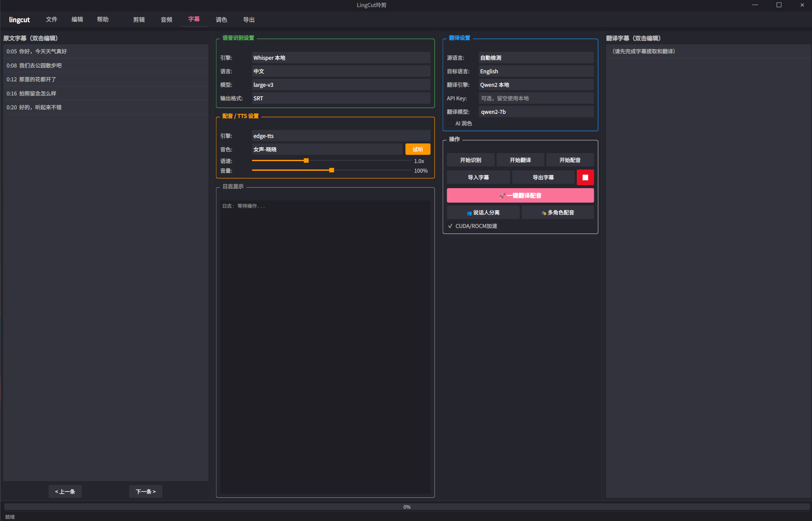Click the rocket 一键翻译配音 button
Viewport: 812px width, 521px height.
click(x=520, y=196)
